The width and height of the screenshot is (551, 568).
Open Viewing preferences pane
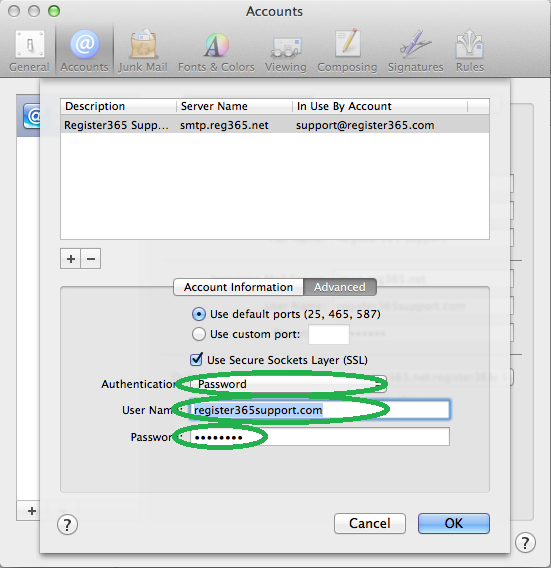click(285, 51)
